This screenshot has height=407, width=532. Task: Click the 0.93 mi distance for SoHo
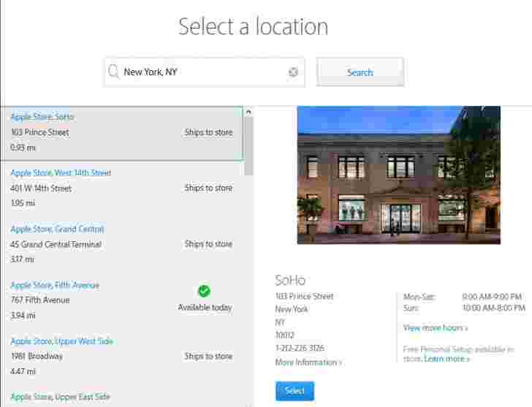[x=23, y=148]
